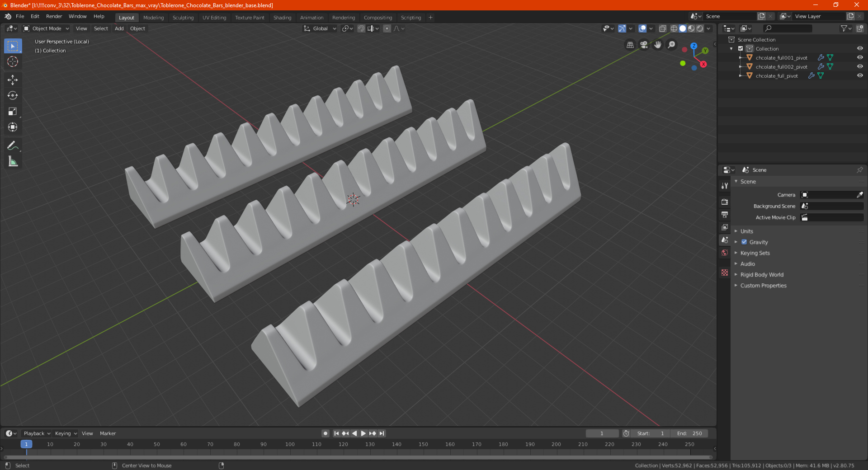The width and height of the screenshot is (868, 470).
Task: Hide chcolate_full002_pivot in viewport
Action: pyautogui.click(x=860, y=66)
